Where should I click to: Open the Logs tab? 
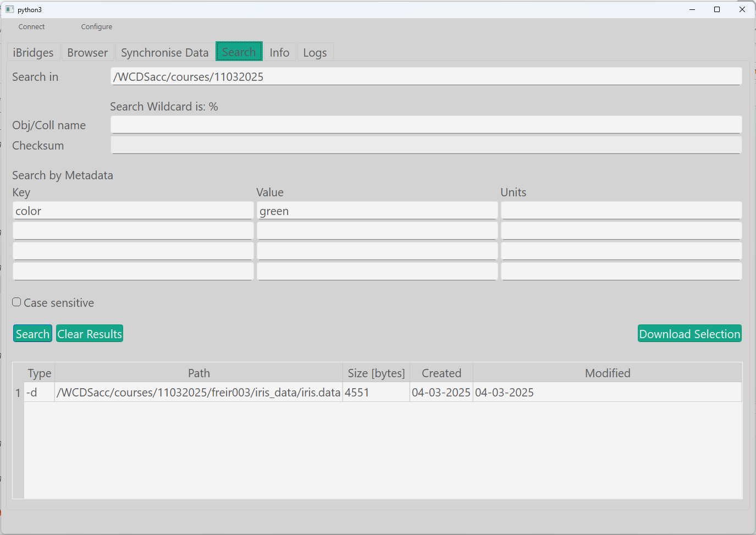pos(315,52)
